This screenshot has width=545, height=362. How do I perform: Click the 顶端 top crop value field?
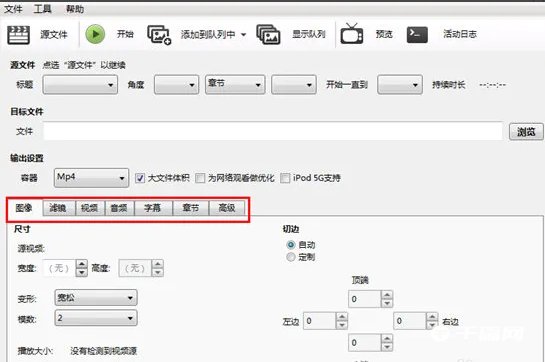coord(364,299)
